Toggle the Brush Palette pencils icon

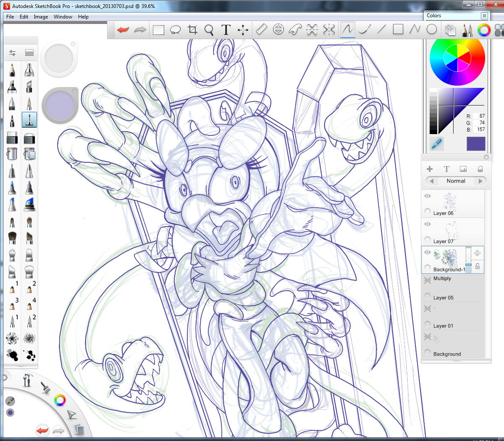[x=467, y=30]
